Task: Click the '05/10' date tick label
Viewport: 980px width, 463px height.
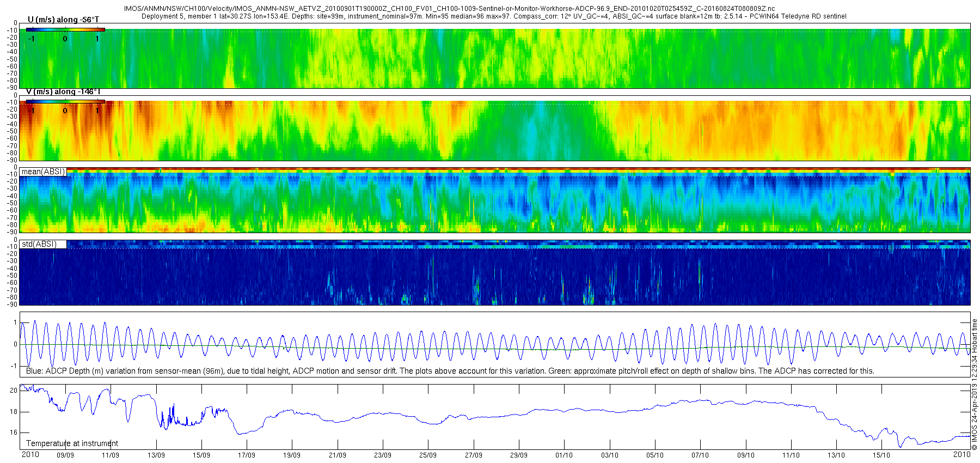Action: click(x=655, y=455)
